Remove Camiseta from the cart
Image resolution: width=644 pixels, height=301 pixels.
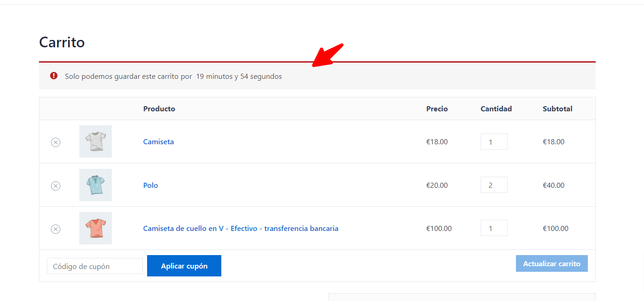(x=56, y=142)
